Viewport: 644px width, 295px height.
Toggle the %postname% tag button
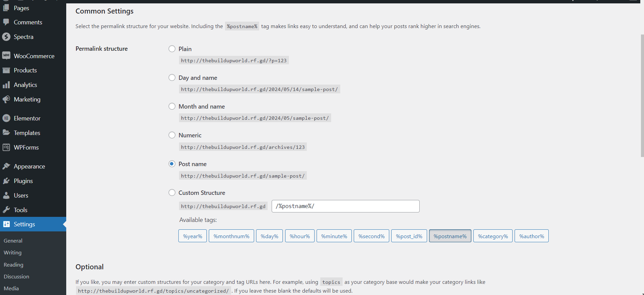pyautogui.click(x=450, y=236)
